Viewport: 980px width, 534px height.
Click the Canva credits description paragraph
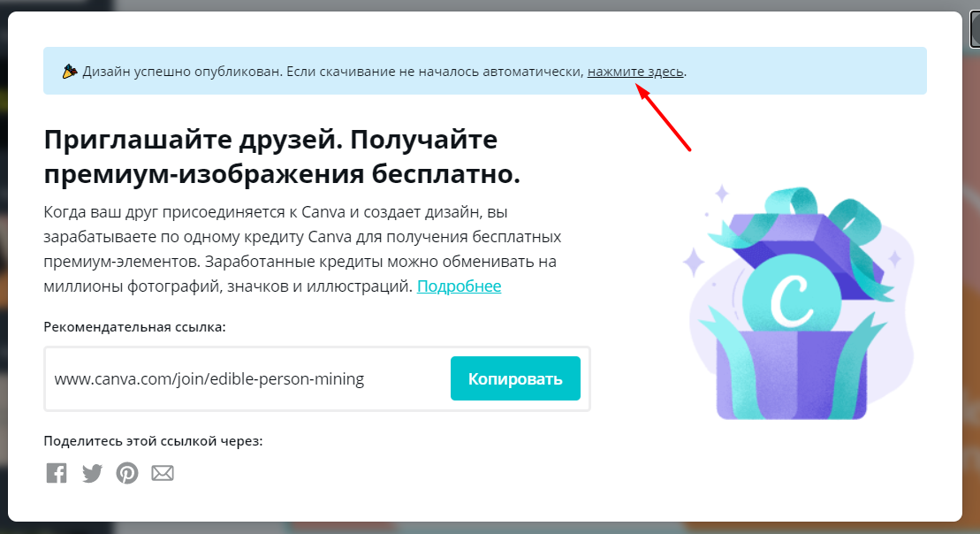(302, 248)
